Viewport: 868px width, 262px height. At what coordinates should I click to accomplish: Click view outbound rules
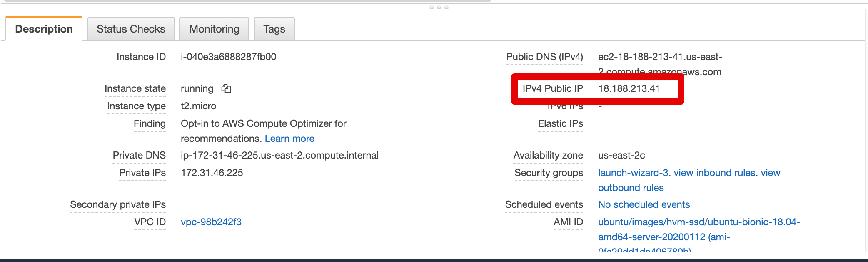point(631,188)
